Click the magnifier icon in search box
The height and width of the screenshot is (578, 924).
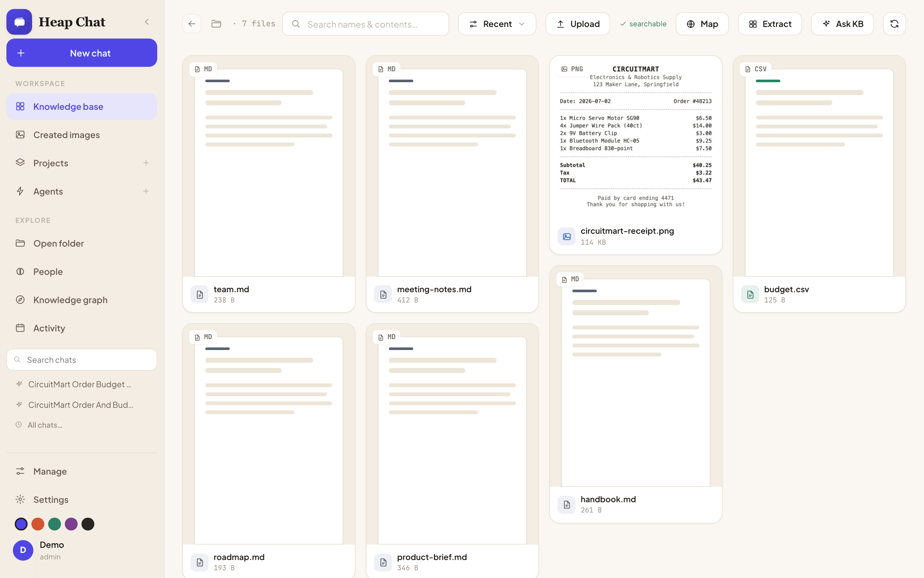296,24
